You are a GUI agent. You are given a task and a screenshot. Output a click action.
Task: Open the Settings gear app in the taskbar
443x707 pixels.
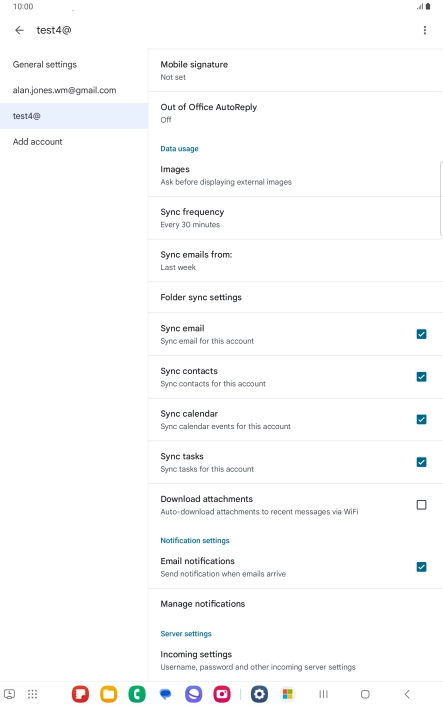click(259, 694)
